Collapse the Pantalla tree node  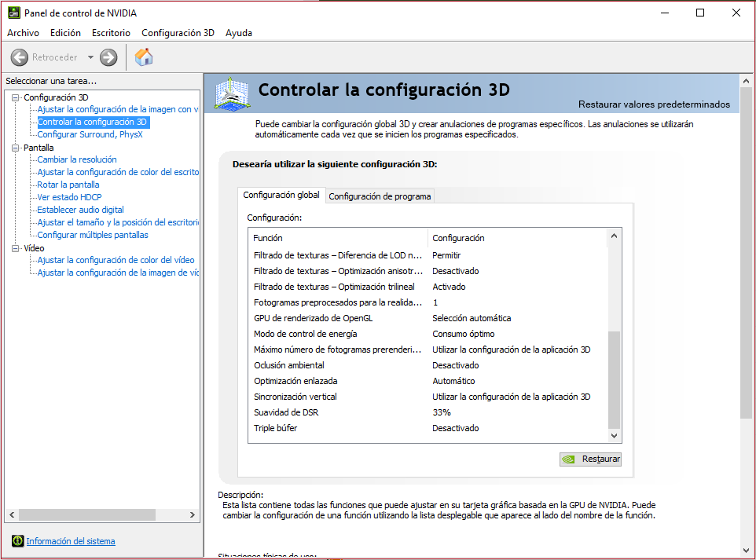pos(16,148)
